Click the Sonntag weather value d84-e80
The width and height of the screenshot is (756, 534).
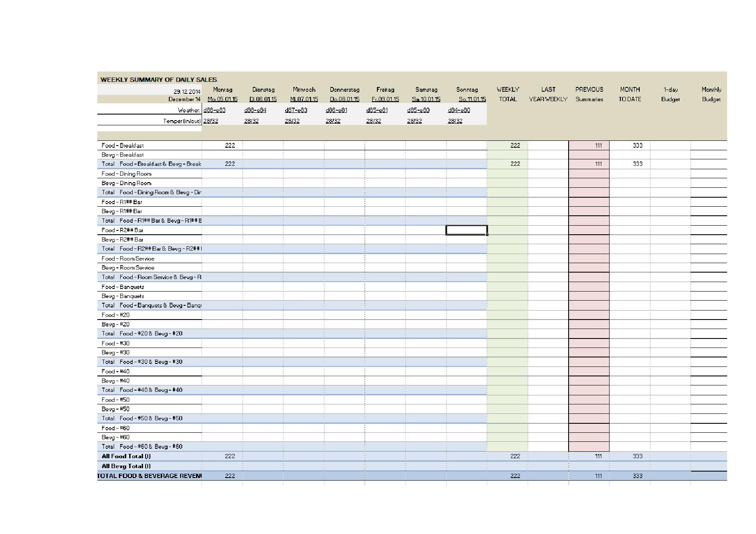point(459,110)
